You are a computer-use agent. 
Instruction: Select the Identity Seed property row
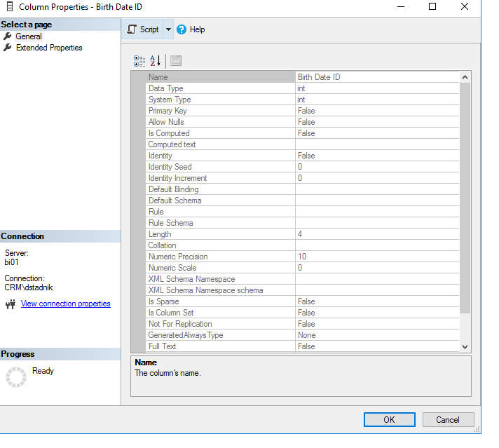(x=302, y=167)
